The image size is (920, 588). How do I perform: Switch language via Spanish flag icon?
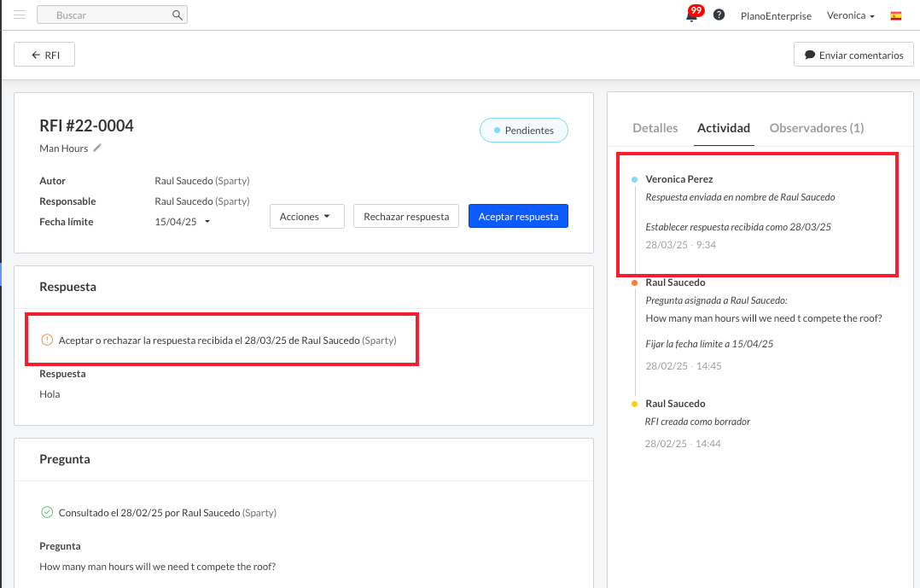(x=896, y=15)
